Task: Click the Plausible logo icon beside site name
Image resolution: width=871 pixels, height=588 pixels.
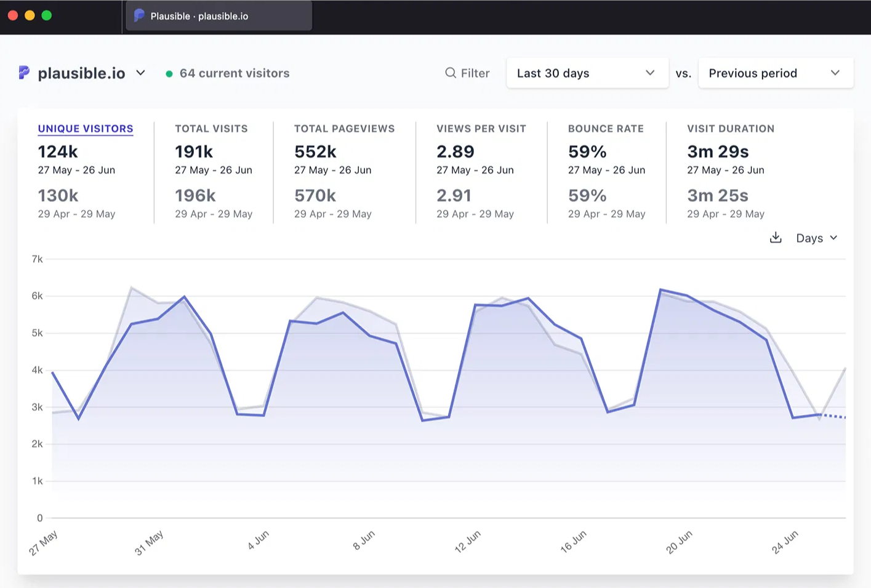Action: pos(24,73)
